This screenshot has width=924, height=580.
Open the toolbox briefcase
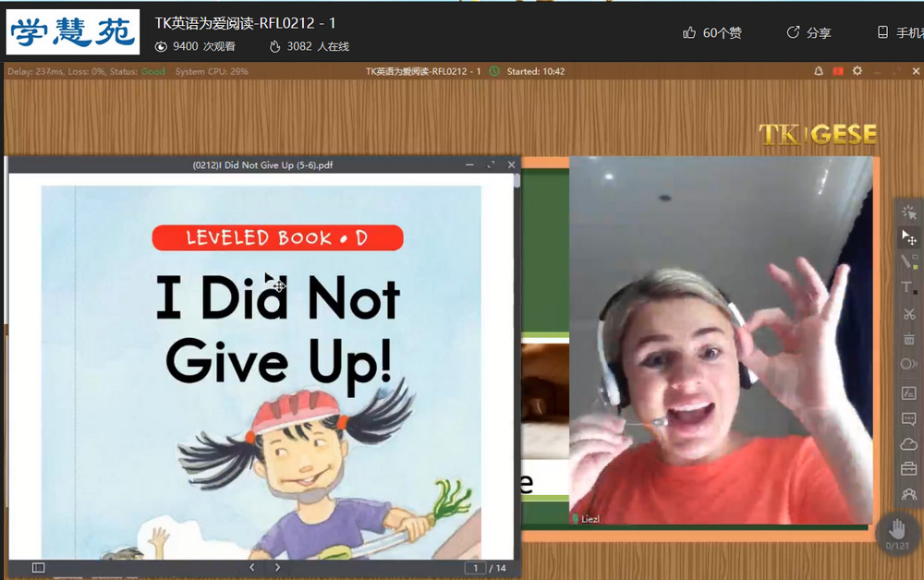908,469
